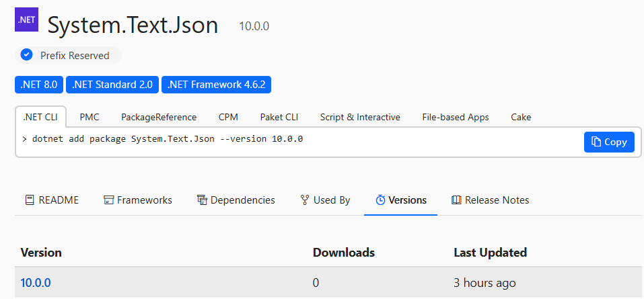Switch to Paket CLI tab
644x299 pixels.
pos(279,117)
